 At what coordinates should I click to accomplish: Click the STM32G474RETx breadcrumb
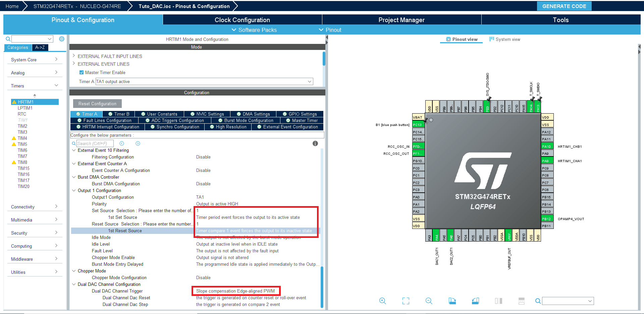[x=77, y=6]
